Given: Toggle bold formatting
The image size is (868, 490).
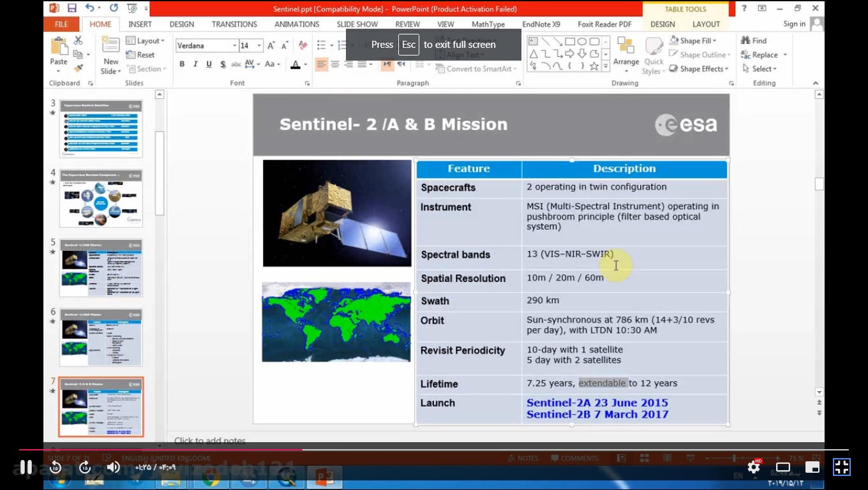Looking at the screenshot, I should click(182, 64).
